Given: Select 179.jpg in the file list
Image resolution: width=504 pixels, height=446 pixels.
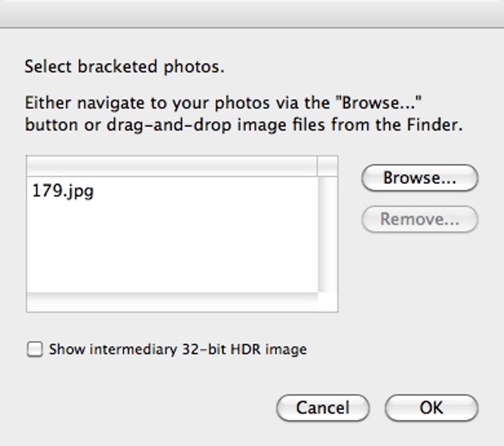Looking at the screenshot, I should (63, 192).
